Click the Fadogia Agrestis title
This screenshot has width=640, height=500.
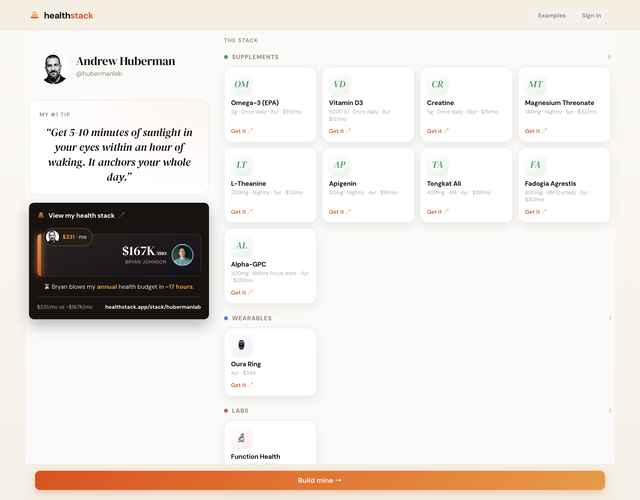click(550, 184)
